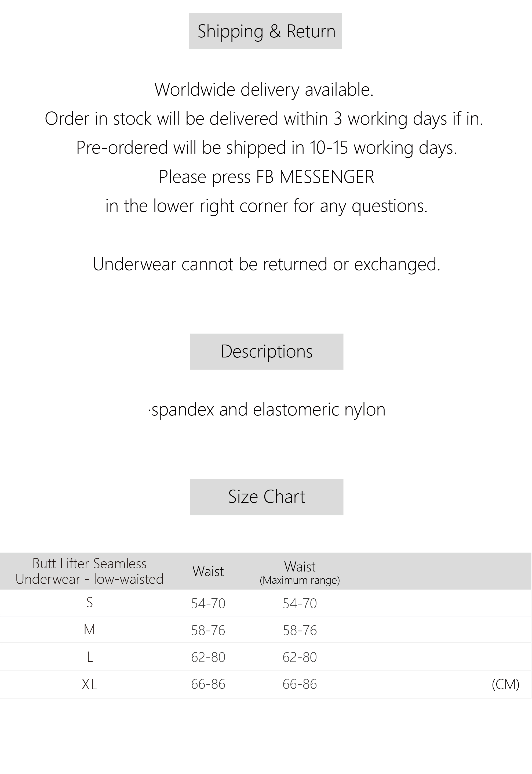This screenshot has height=774, width=532.
Task: Click the spandex and elastomeric nylon text
Action: pos(267,410)
